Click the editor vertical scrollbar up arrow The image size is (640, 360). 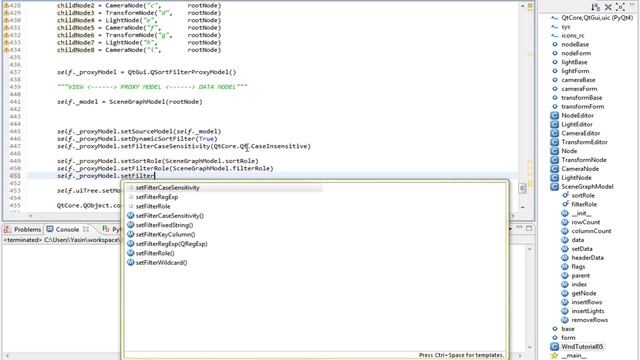522,6
